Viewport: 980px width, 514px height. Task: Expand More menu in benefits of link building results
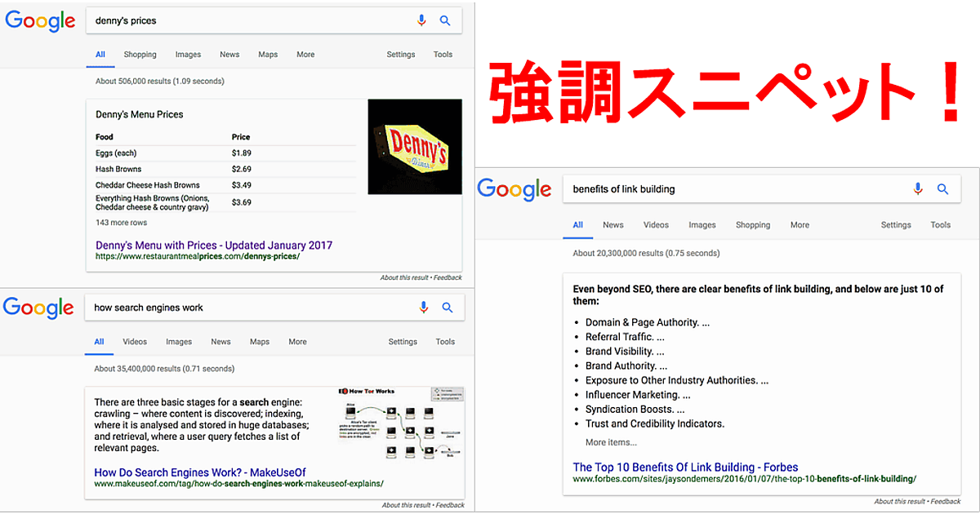(x=800, y=225)
